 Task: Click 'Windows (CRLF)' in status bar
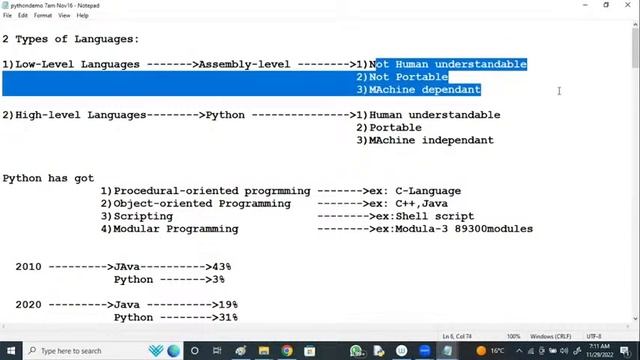pos(550,336)
